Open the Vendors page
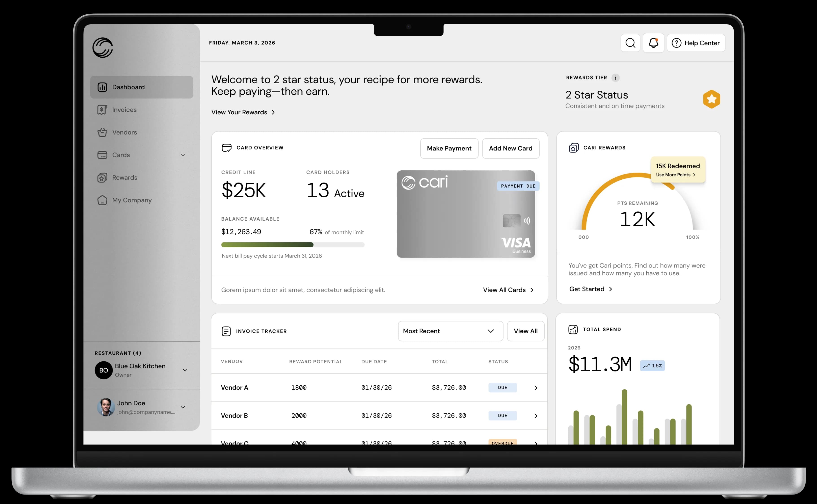Image resolution: width=817 pixels, height=504 pixels. click(x=124, y=132)
